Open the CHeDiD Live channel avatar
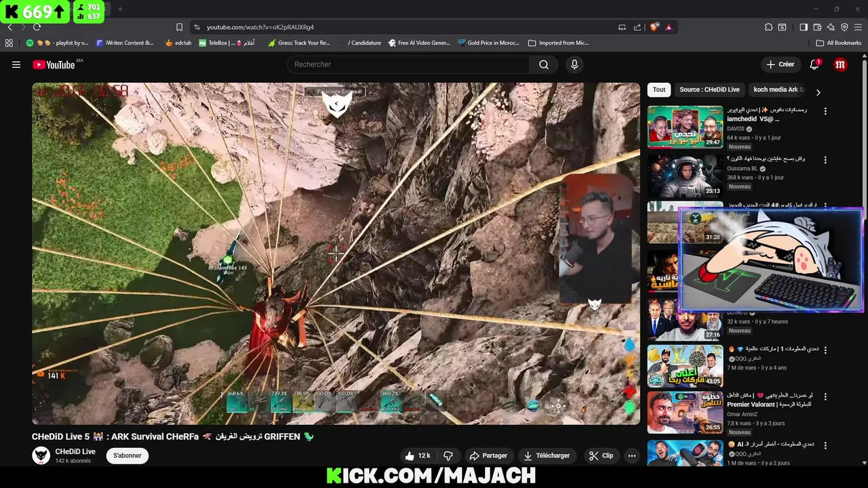The image size is (868, 488). (41, 455)
